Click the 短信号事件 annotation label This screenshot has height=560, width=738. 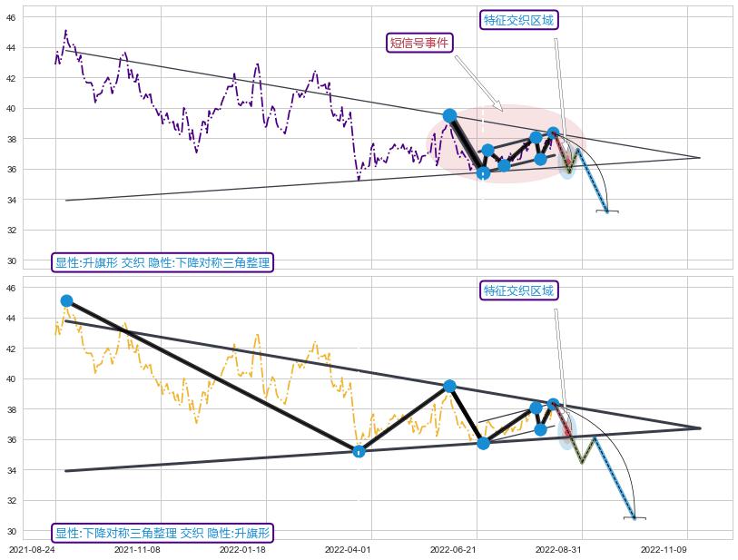[419, 43]
